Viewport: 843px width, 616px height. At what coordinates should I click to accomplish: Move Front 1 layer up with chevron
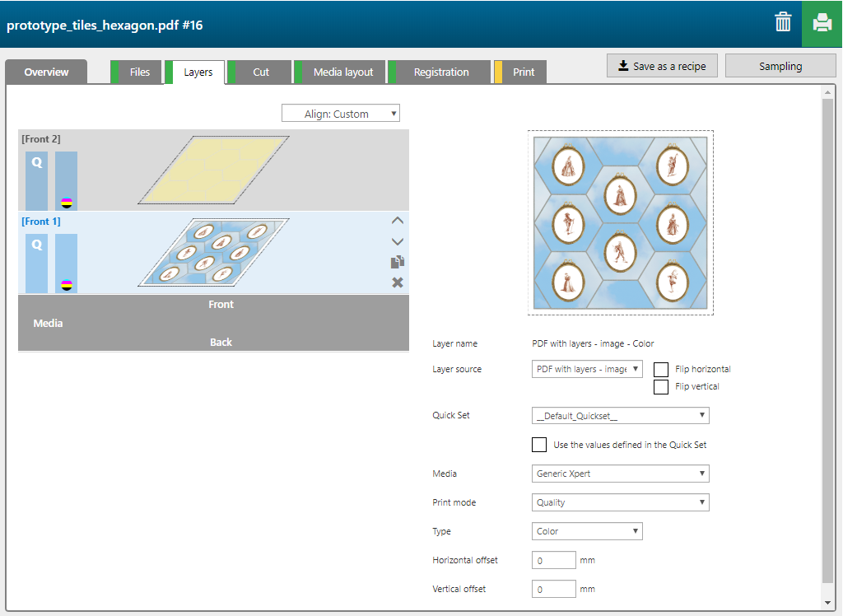pyautogui.click(x=398, y=221)
